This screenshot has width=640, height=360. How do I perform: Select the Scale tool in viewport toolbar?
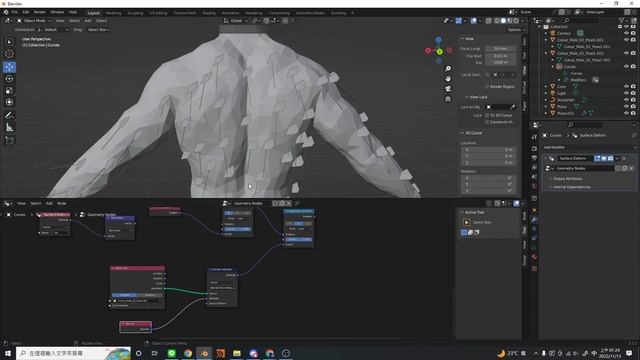coord(9,91)
